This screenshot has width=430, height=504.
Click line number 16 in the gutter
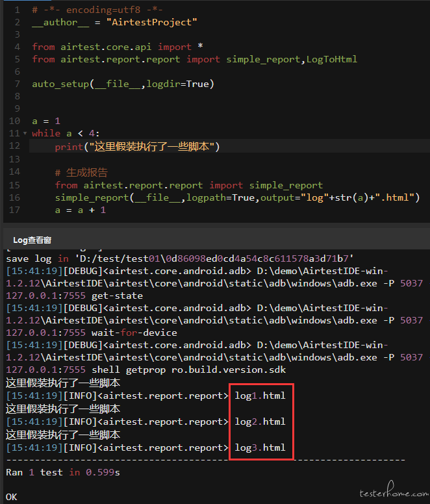(x=14, y=197)
